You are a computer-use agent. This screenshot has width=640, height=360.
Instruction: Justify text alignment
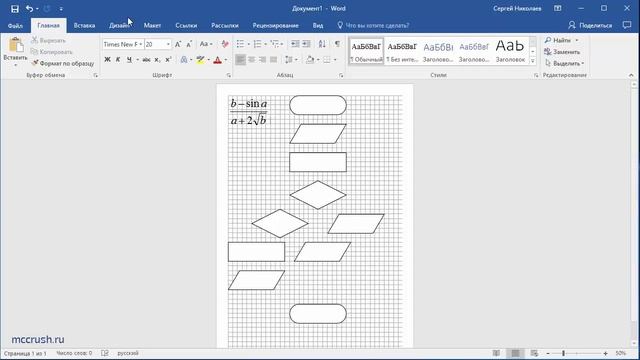coord(273,60)
